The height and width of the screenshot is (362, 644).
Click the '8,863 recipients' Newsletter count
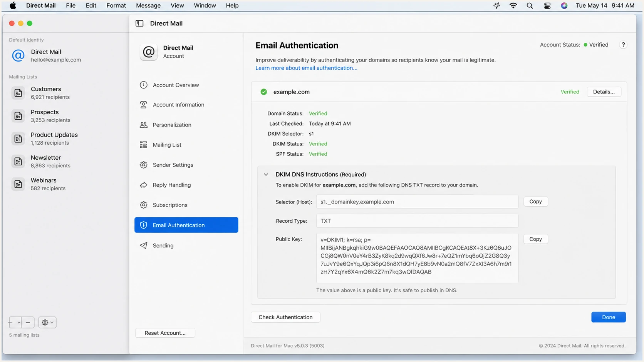click(x=50, y=165)
